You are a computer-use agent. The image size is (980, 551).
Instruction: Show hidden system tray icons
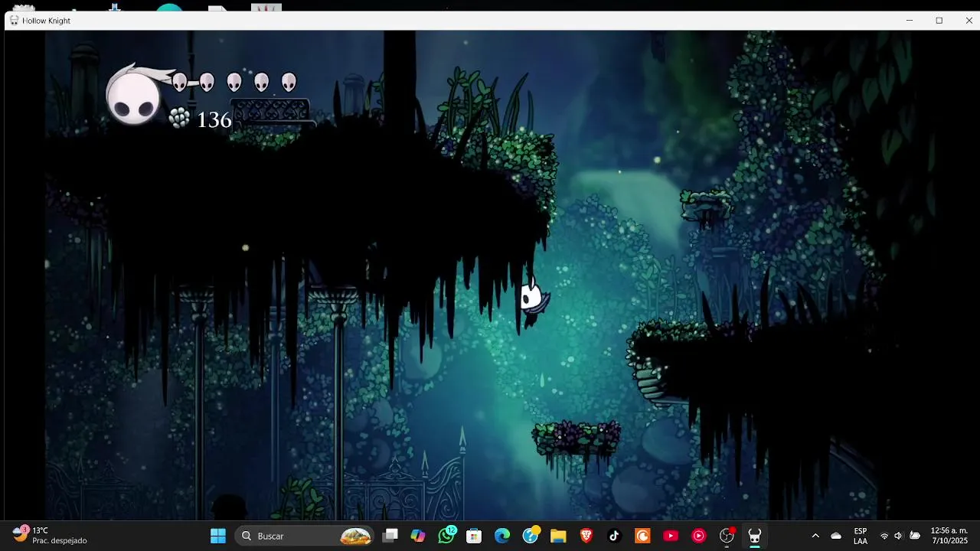pos(815,536)
